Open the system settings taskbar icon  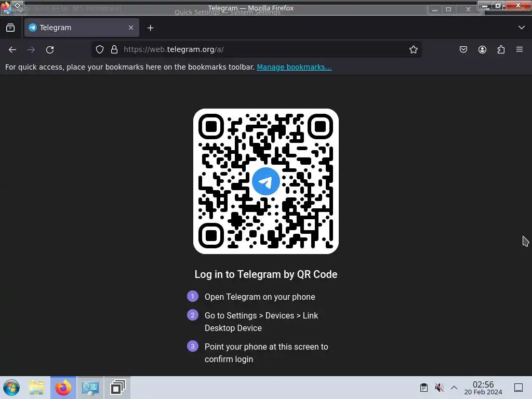pyautogui.click(x=90, y=388)
